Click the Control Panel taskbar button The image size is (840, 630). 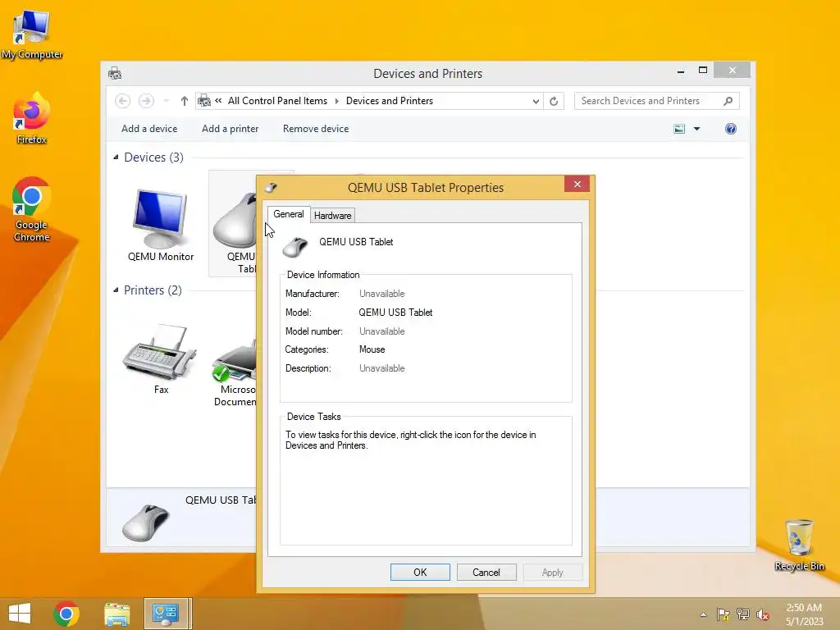click(166, 614)
